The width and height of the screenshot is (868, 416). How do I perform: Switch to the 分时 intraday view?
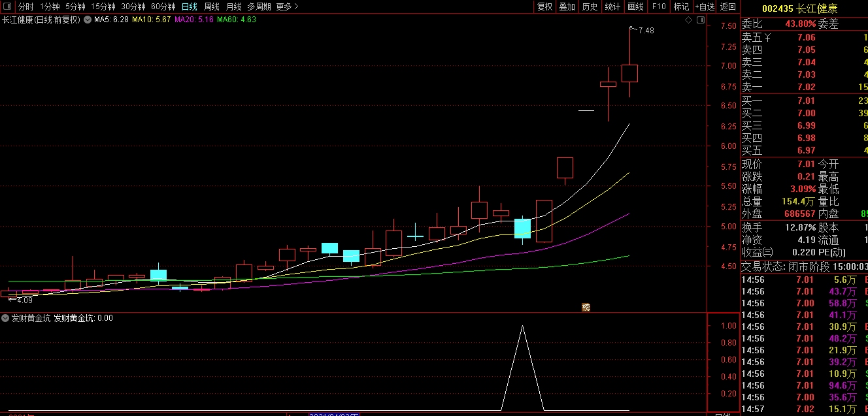pos(25,7)
